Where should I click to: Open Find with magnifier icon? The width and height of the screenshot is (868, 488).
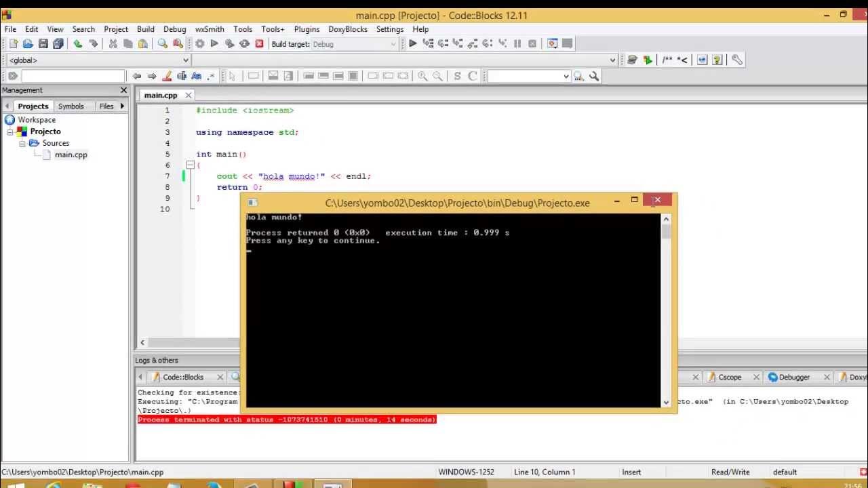coord(163,44)
